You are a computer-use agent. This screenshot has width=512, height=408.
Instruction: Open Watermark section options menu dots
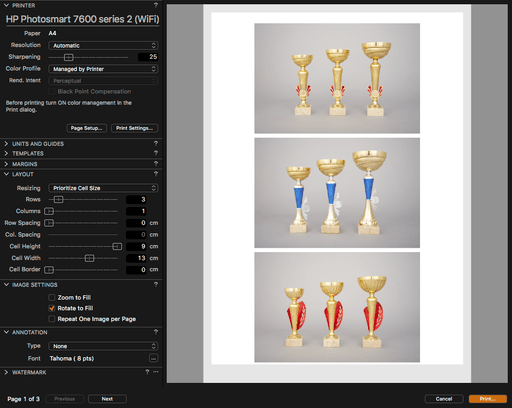click(156, 372)
